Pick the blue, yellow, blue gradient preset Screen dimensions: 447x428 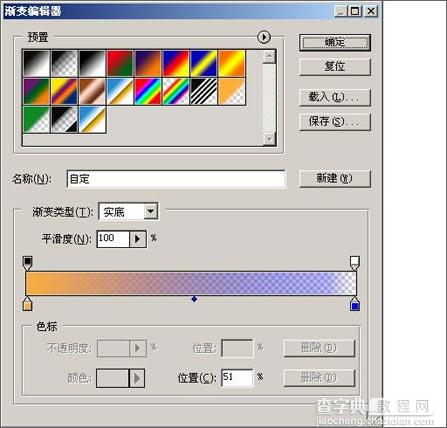[x=204, y=63]
